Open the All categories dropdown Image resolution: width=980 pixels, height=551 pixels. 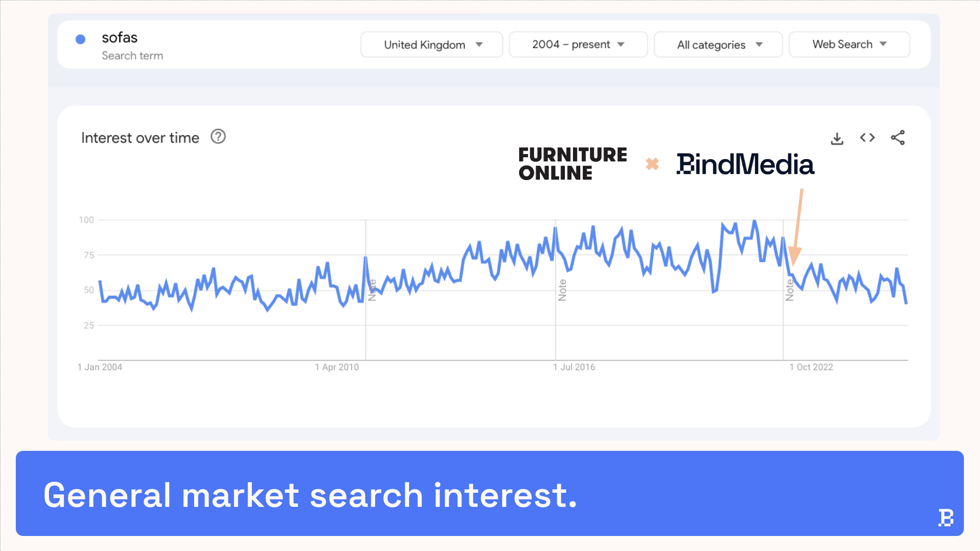(x=718, y=45)
